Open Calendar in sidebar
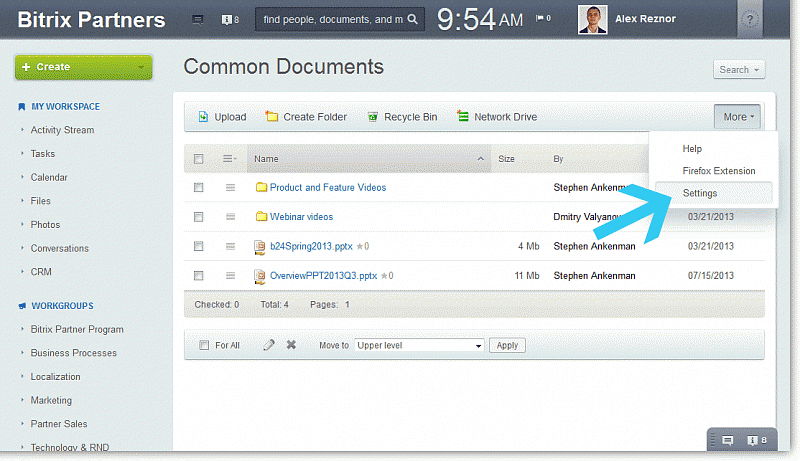 pyautogui.click(x=49, y=177)
